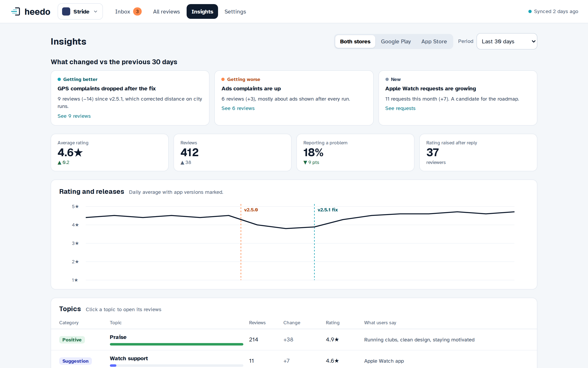Open the Watch support topic

(129, 359)
